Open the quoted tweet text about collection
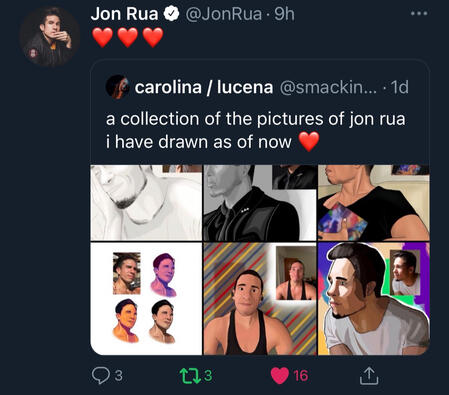 coord(256,130)
